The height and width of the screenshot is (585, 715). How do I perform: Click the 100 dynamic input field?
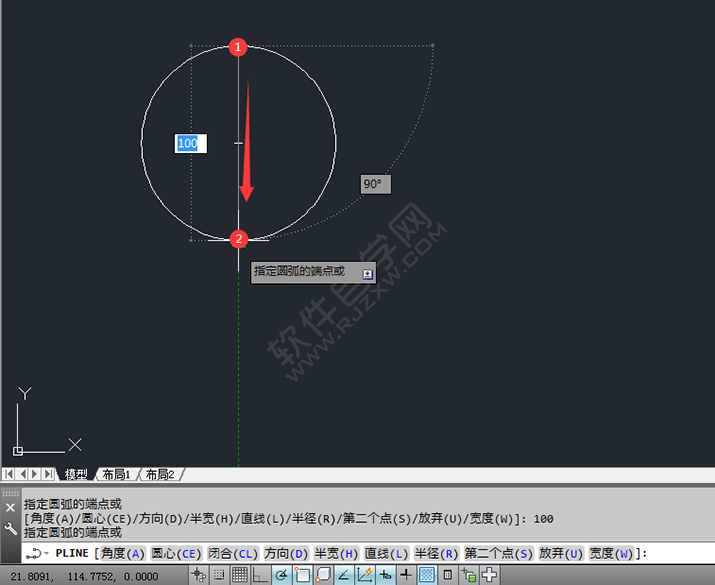(x=191, y=144)
